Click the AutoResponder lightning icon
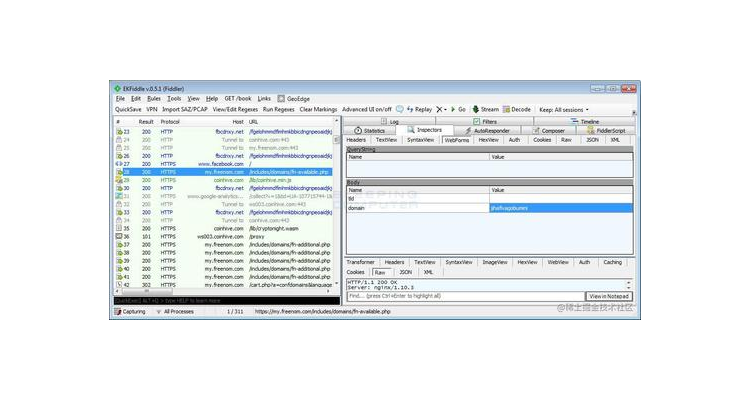The width and height of the screenshot is (750, 400). click(x=468, y=130)
